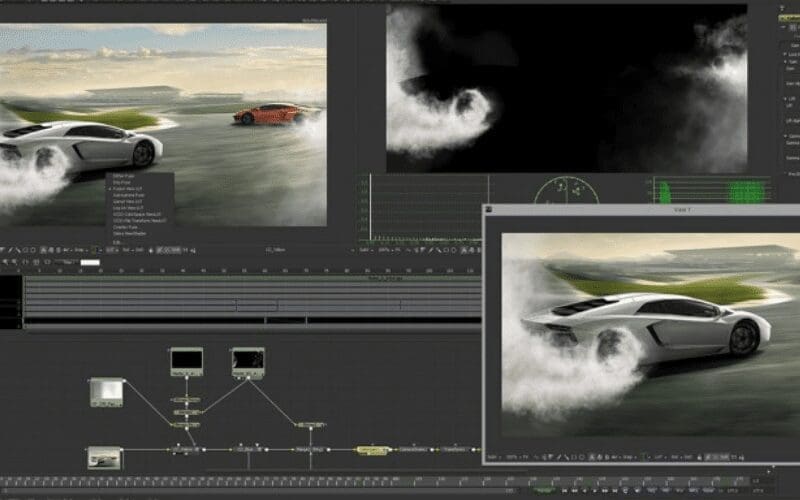Toggle Prx proxy mode button
800x500 pixels.
(679, 490)
